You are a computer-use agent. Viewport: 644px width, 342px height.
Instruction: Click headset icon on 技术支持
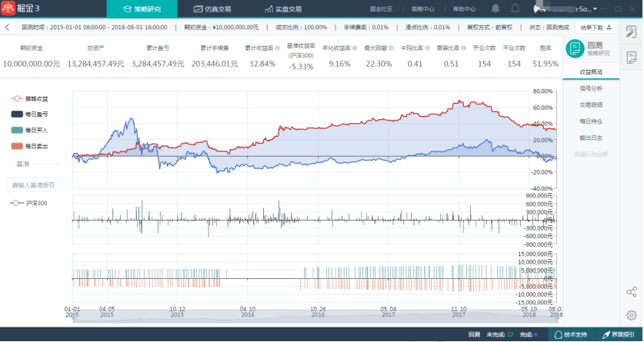point(558,334)
